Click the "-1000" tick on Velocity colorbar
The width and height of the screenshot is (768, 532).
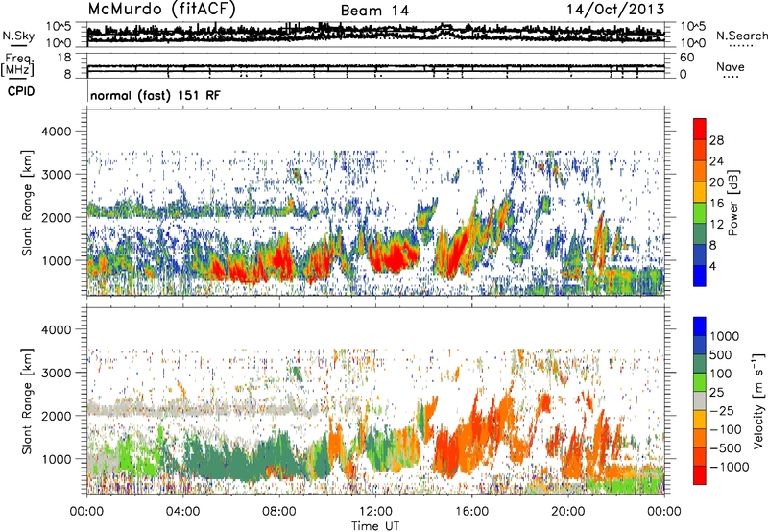pos(729,467)
